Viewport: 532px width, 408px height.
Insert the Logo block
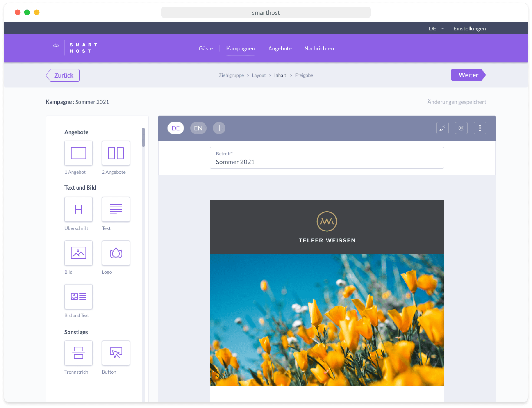pos(116,253)
